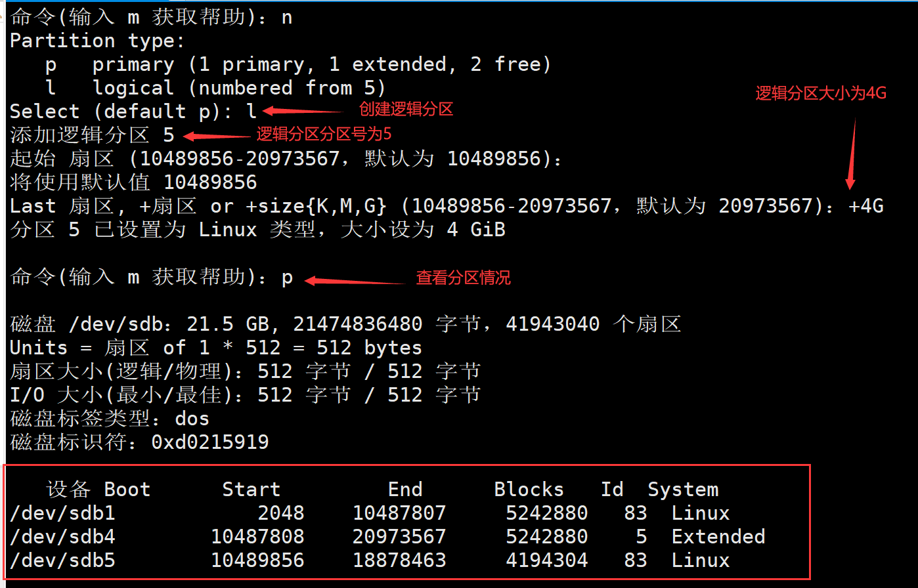Click the "Start" column header
This screenshot has width=918, height=588.
pyautogui.click(x=251, y=490)
